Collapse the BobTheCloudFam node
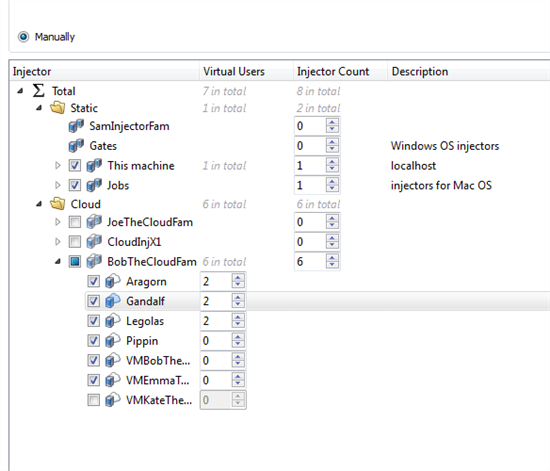This screenshot has width=550, height=471. tap(58, 262)
